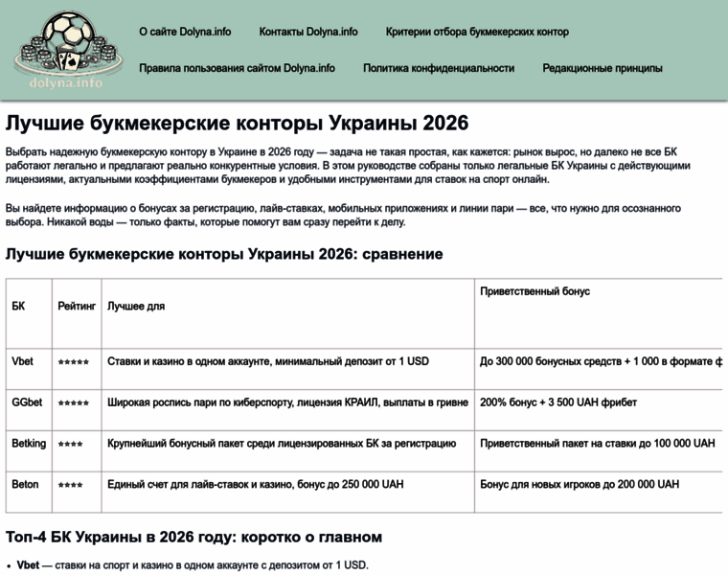Click the five-star rating in GGbet row
This screenshot has height=575, width=728.
(x=74, y=403)
